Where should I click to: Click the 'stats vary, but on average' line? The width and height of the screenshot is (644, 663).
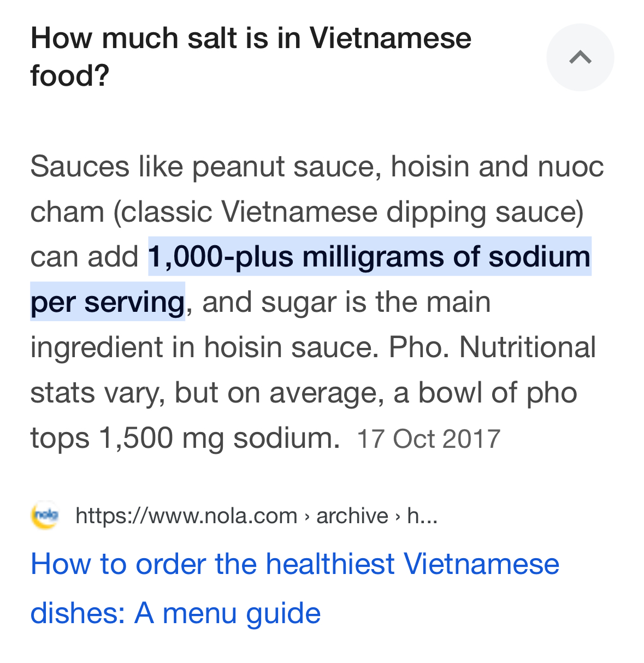[208, 393]
